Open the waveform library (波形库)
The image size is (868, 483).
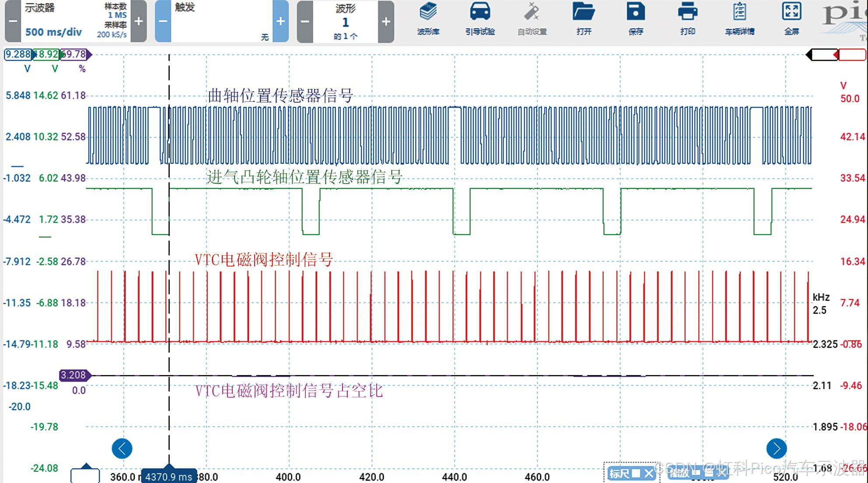click(x=428, y=13)
